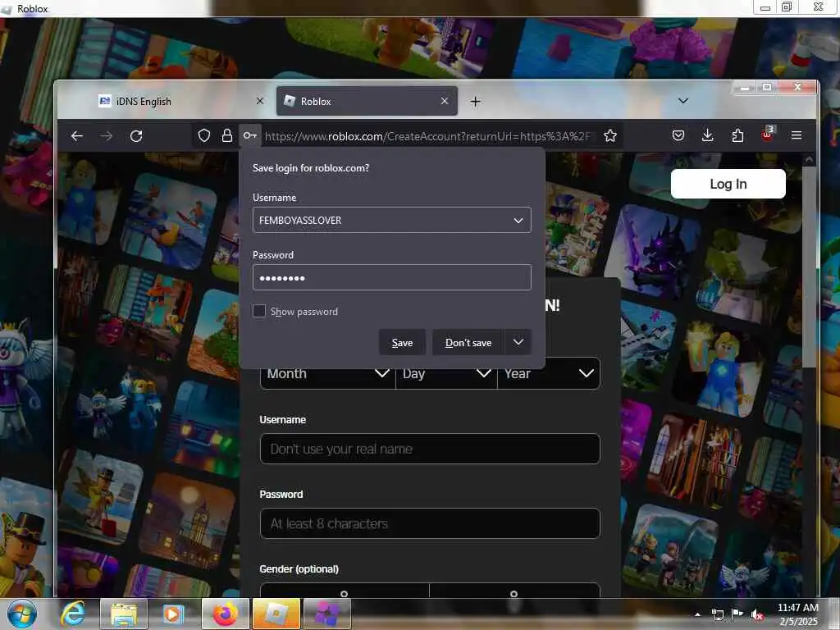Open the Firefox downloads panel
840x630 pixels.
point(708,136)
